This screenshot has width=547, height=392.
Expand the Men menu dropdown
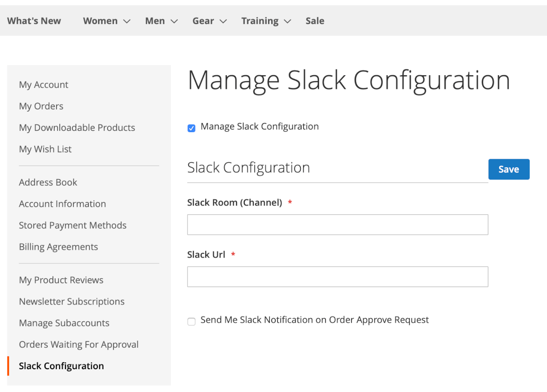161,21
